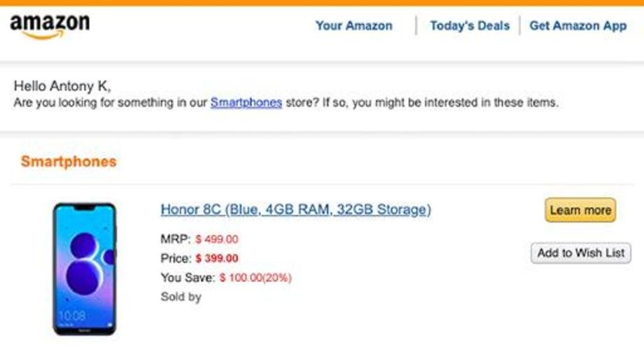Select Get Amazon App link

click(x=578, y=26)
